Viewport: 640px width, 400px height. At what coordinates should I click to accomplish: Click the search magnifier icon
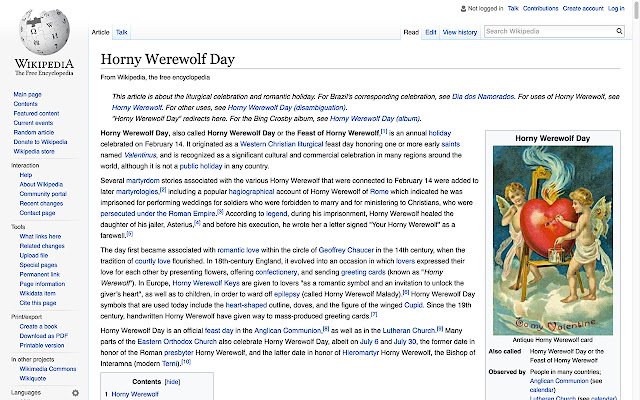coord(619,31)
